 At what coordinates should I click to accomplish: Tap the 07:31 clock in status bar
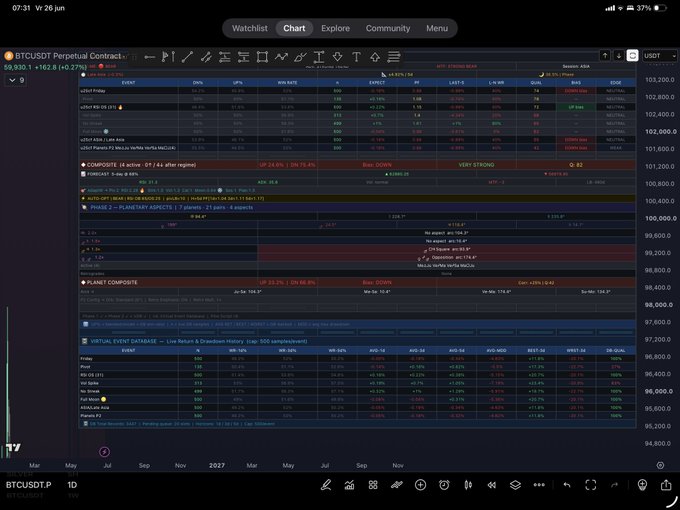pyautogui.click(x=21, y=8)
